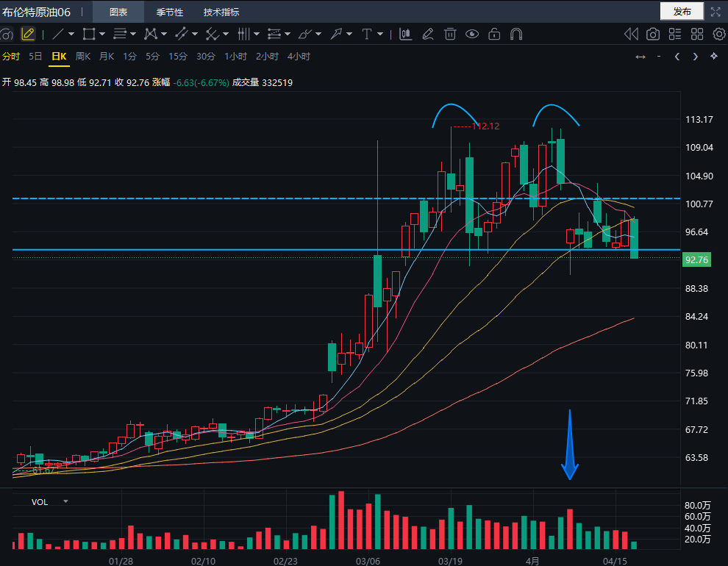Select the brush drawing tool
Image resolution: width=728 pixels, height=566 pixels.
(x=305, y=34)
